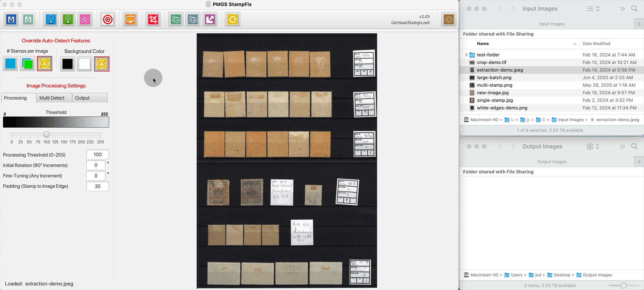Open view options dropdown in Input Images

click(x=593, y=9)
